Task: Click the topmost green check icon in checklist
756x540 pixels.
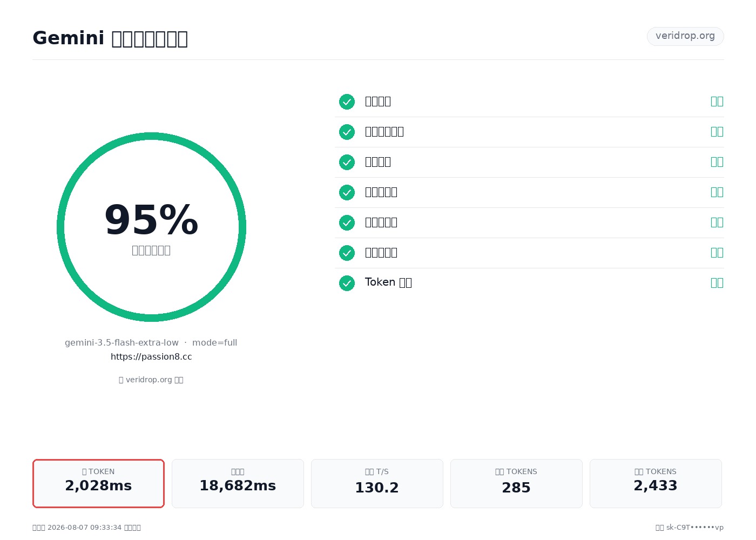Action: coord(347,102)
